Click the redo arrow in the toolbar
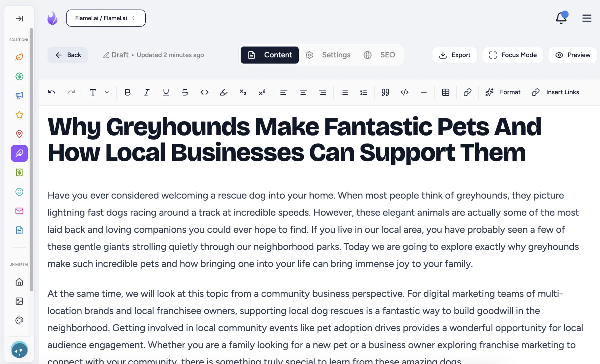This screenshot has height=364, width=600. tap(71, 92)
